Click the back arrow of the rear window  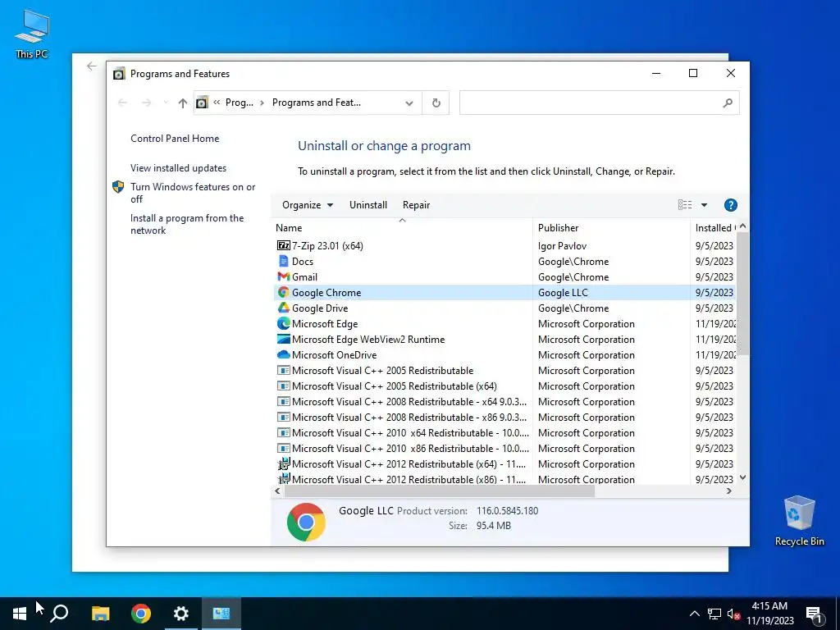tap(92, 66)
